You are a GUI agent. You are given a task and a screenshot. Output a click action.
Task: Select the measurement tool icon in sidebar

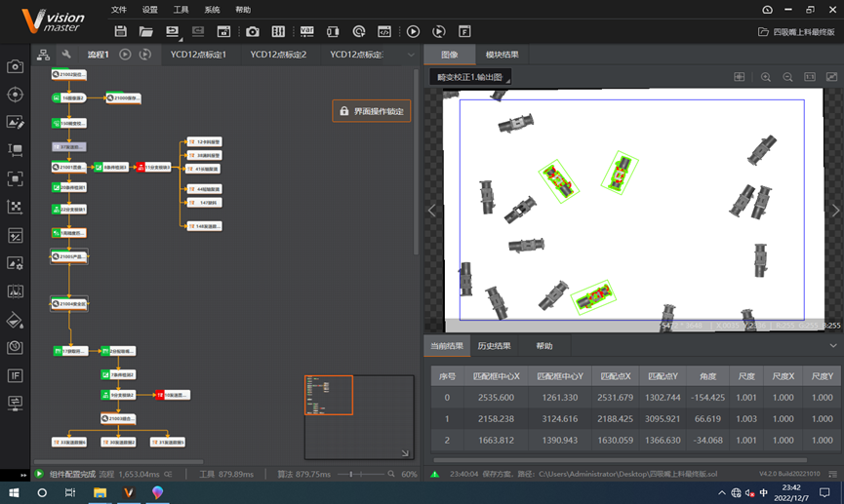(x=15, y=150)
